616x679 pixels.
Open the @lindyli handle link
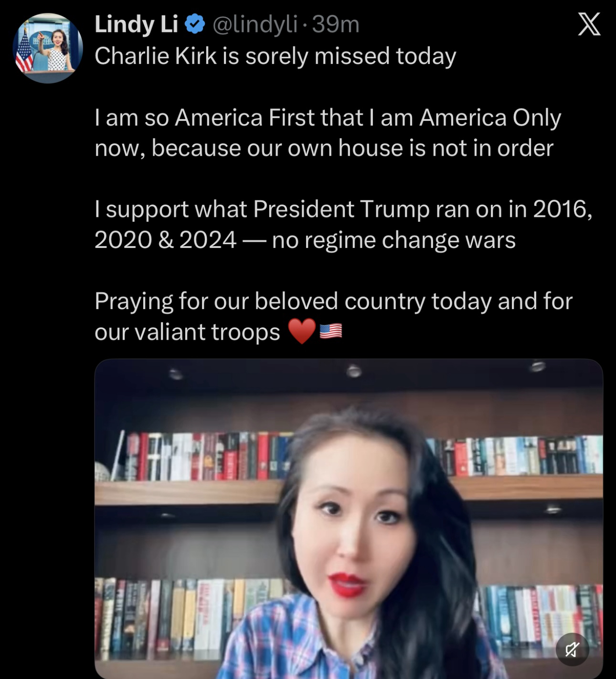point(254,24)
